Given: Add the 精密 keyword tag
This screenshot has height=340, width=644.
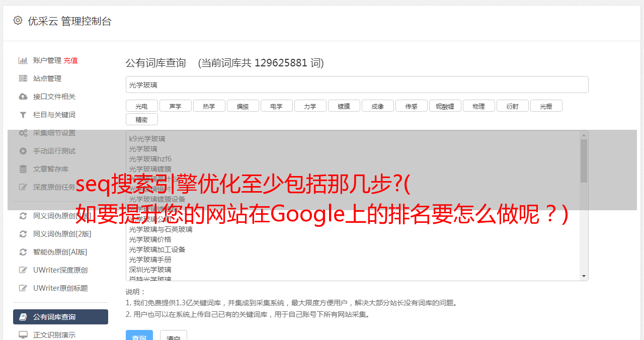Looking at the screenshot, I should point(141,119).
